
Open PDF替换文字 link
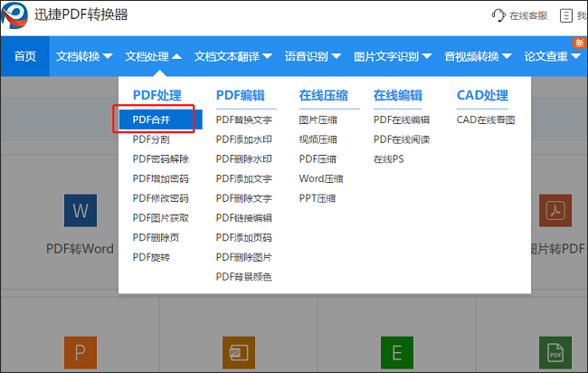pos(243,120)
